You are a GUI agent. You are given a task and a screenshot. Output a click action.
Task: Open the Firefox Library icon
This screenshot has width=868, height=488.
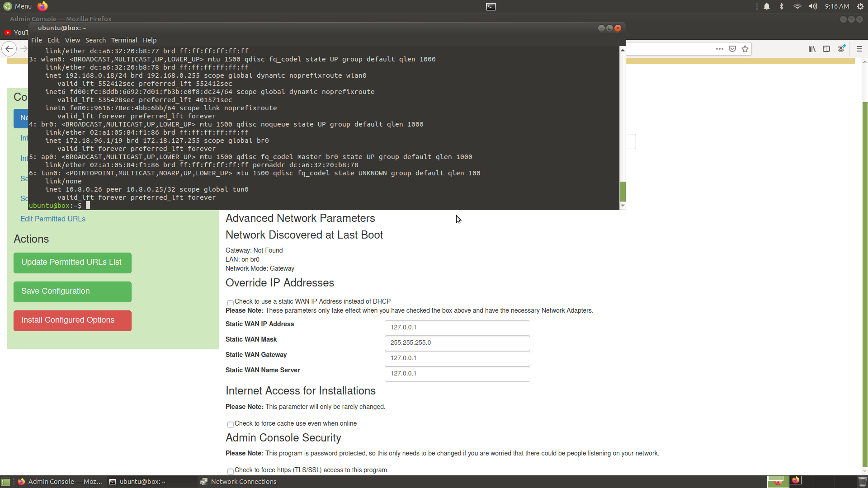(x=812, y=49)
